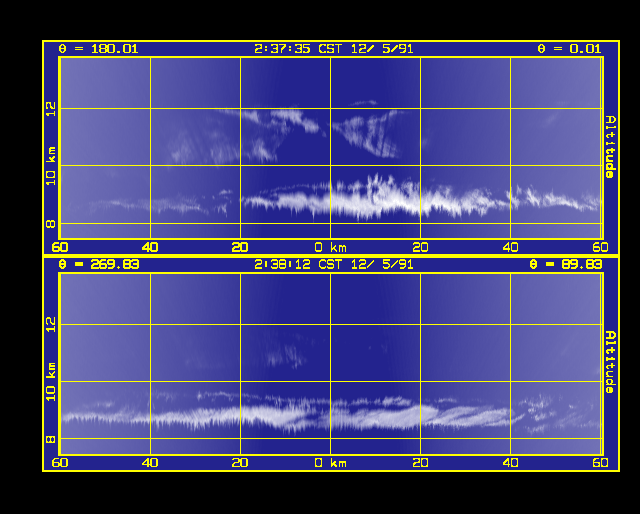Click the θ = 269.83 angle label
Screen dimensions: 640x514
[x=99, y=264]
